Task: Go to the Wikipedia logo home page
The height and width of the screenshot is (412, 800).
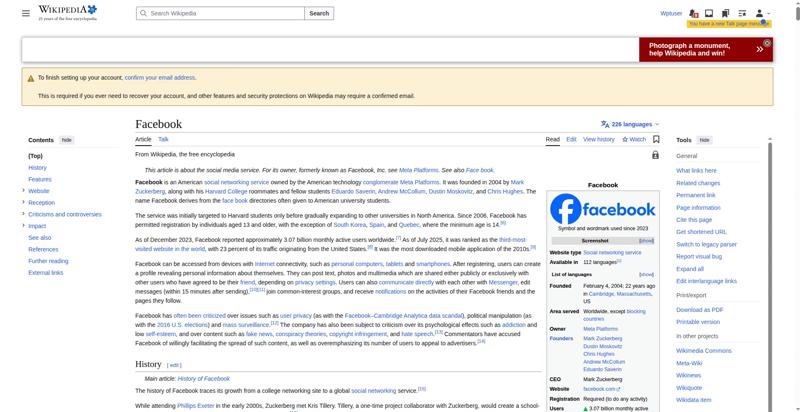Action: tap(68, 13)
